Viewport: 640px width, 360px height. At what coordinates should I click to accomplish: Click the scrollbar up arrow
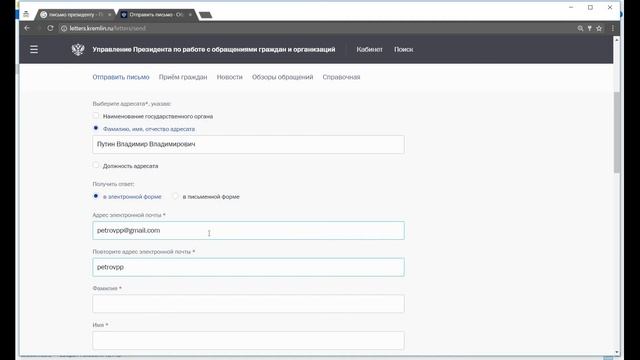tap(616, 40)
